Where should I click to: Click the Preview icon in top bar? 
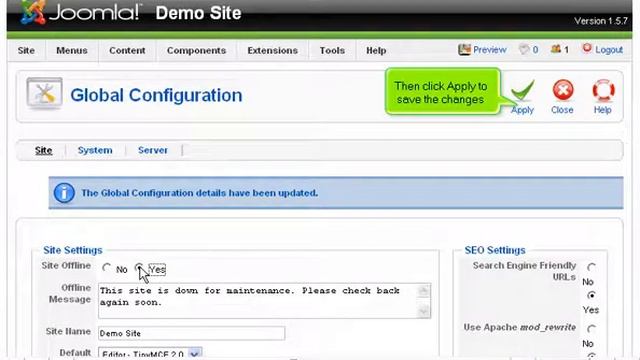464,50
